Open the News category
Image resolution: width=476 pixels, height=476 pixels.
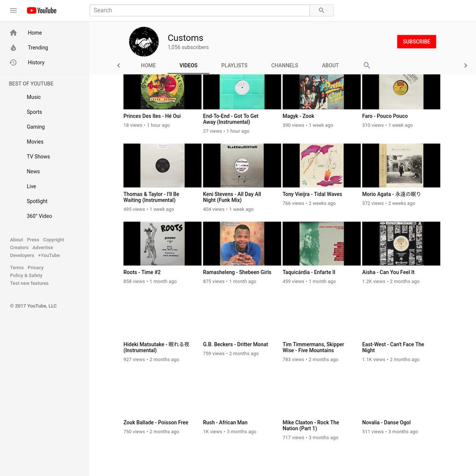click(33, 171)
